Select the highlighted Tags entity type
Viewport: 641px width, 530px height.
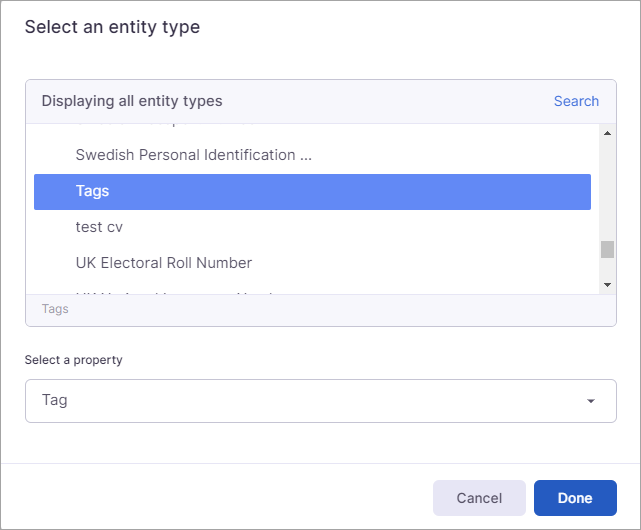(x=312, y=191)
